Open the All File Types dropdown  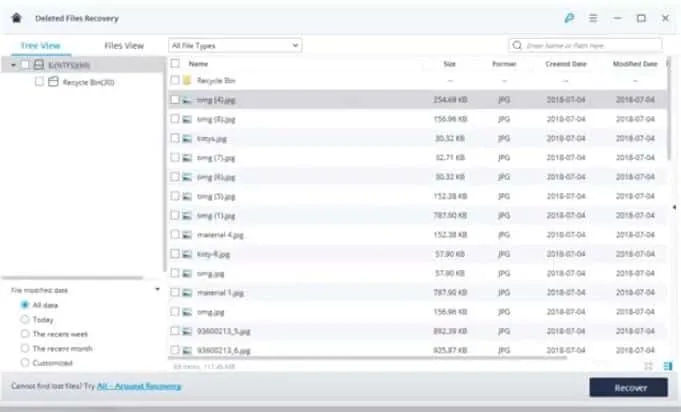click(235, 45)
